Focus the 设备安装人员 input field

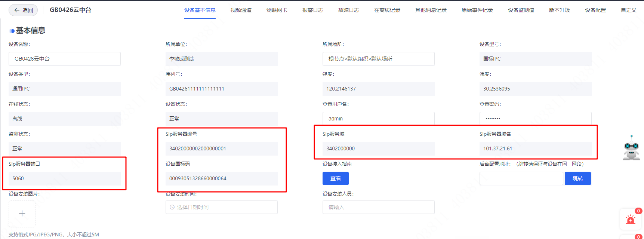pos(378,207)
